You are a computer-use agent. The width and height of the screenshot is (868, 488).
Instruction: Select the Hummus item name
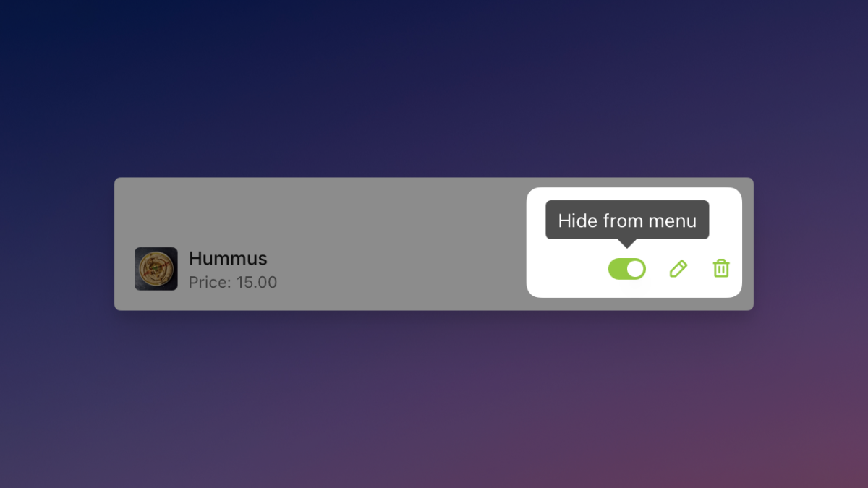[x=228, y=258]
